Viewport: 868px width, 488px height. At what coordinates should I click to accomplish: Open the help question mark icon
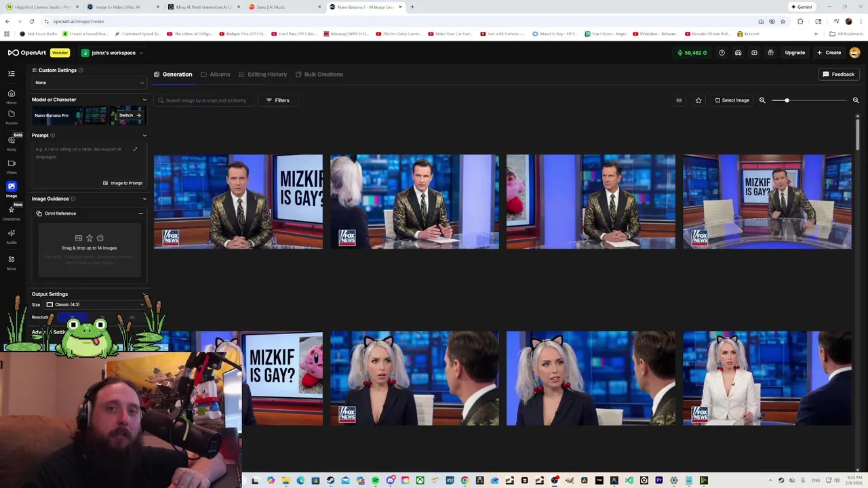pos(722,53)
